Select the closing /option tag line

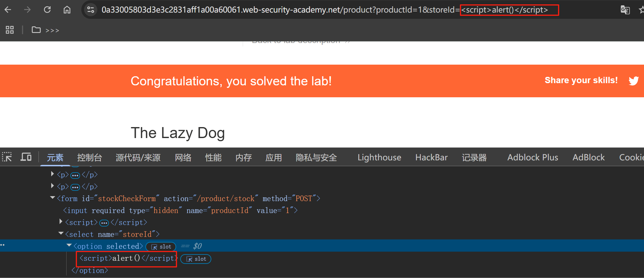pos(89,270)
